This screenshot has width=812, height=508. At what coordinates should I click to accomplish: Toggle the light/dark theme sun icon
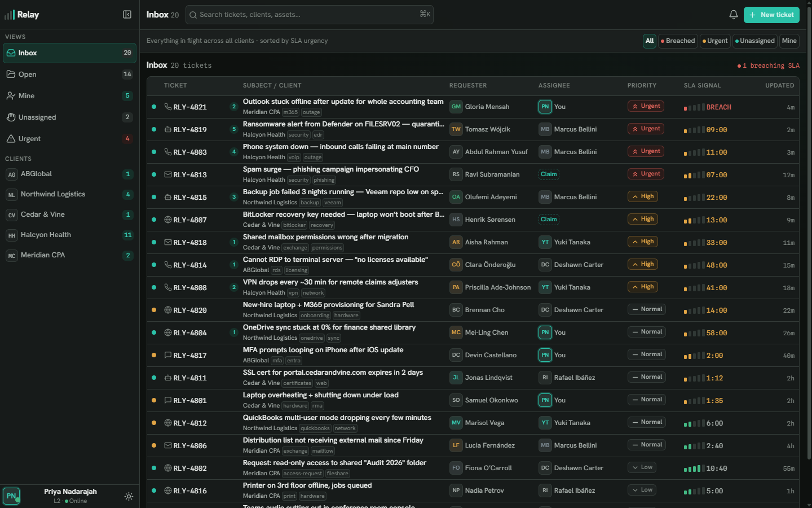129,497
